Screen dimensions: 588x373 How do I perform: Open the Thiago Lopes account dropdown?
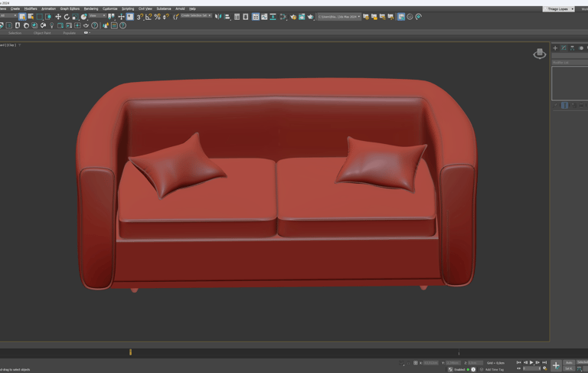coord(559,9)
